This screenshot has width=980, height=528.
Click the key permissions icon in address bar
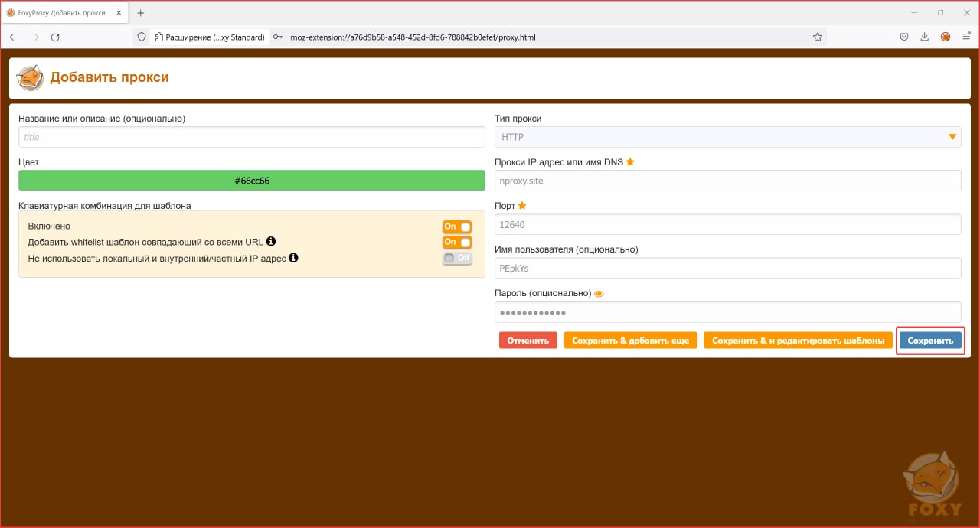(278, 37)
